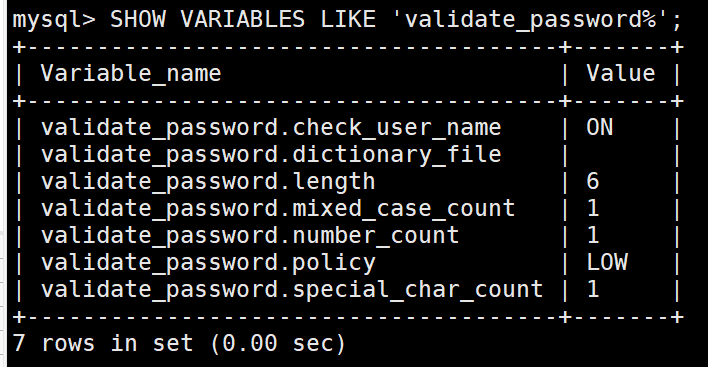Click the SHOW VARIABLES command text

(207, 19)
